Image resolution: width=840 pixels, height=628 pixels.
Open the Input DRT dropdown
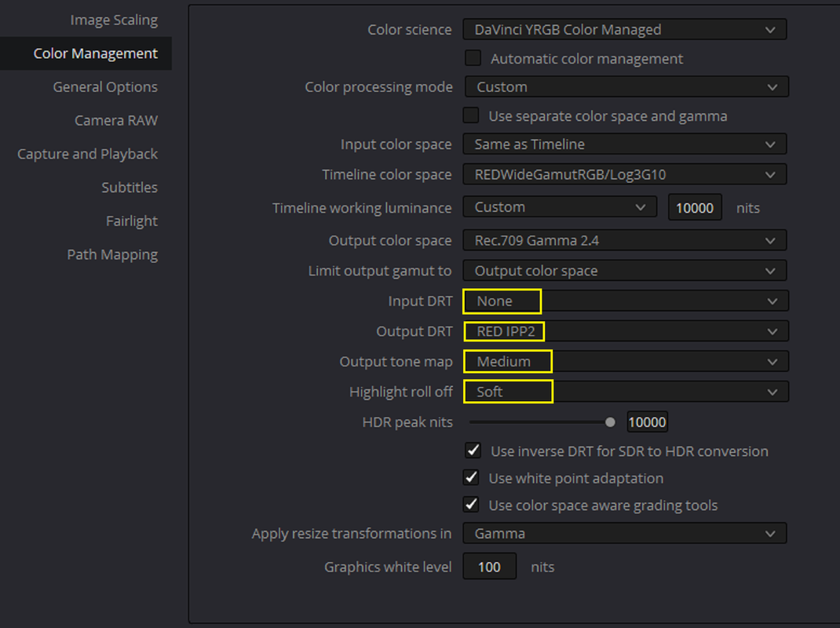click(626, 301)
